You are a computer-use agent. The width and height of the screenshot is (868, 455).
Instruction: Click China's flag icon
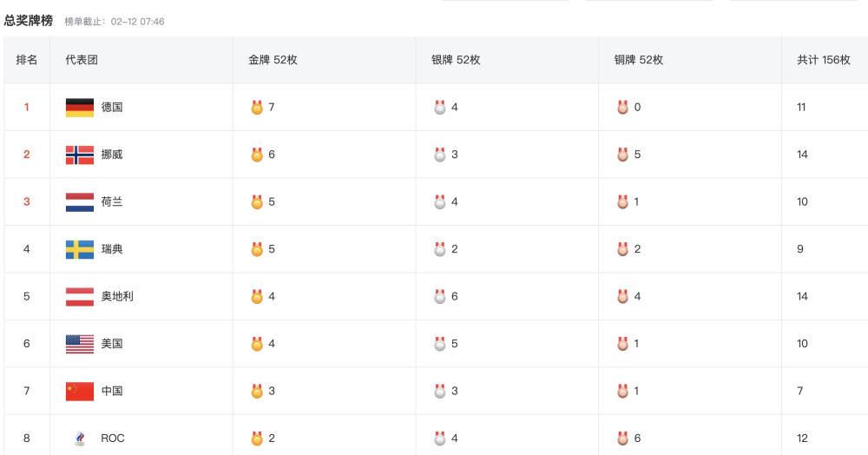[x=80, y=392]
